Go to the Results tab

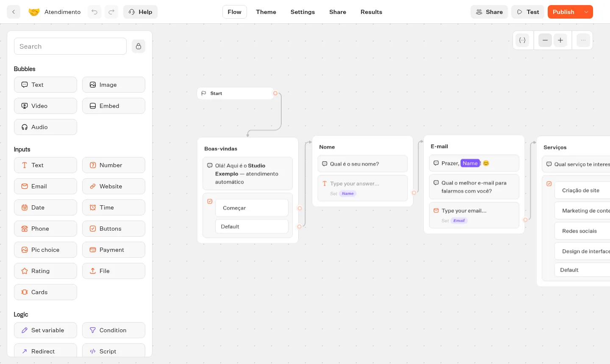click(372, 12)
